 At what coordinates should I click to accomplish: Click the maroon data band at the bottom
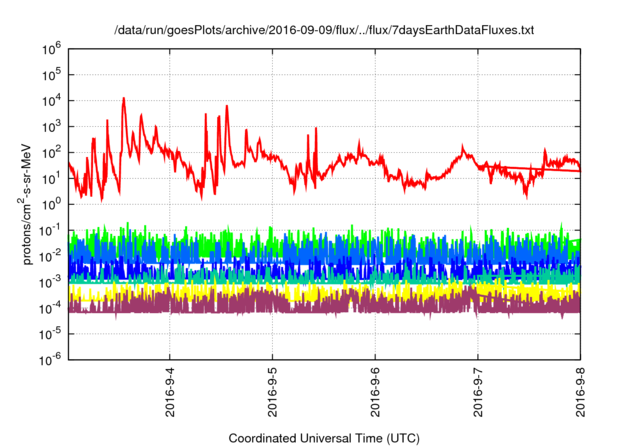pyautogui.click(x=300, y=303)
